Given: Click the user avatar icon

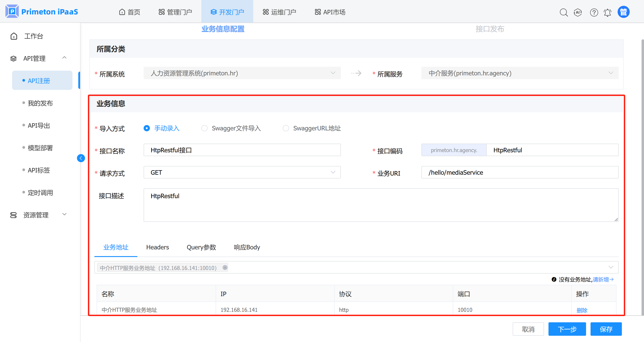Looking at the screenshot, I should coord(623,12).
